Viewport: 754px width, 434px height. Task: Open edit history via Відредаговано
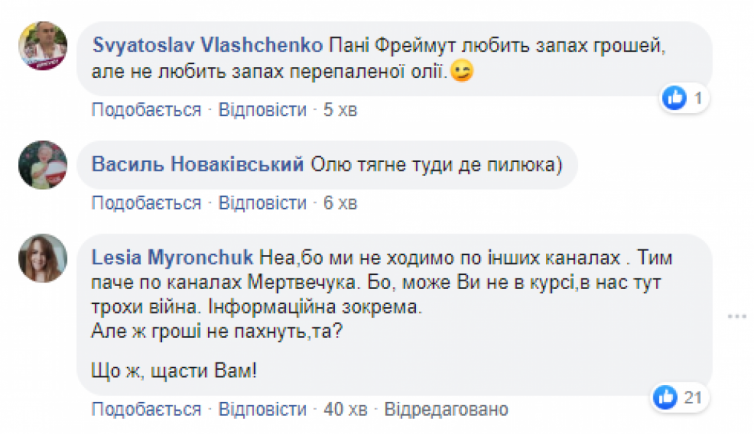click(x=447, y=410)
